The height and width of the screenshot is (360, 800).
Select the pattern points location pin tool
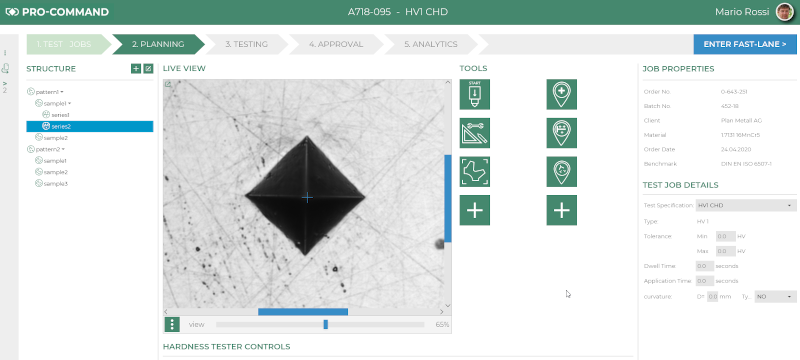[x=562, y=133]
